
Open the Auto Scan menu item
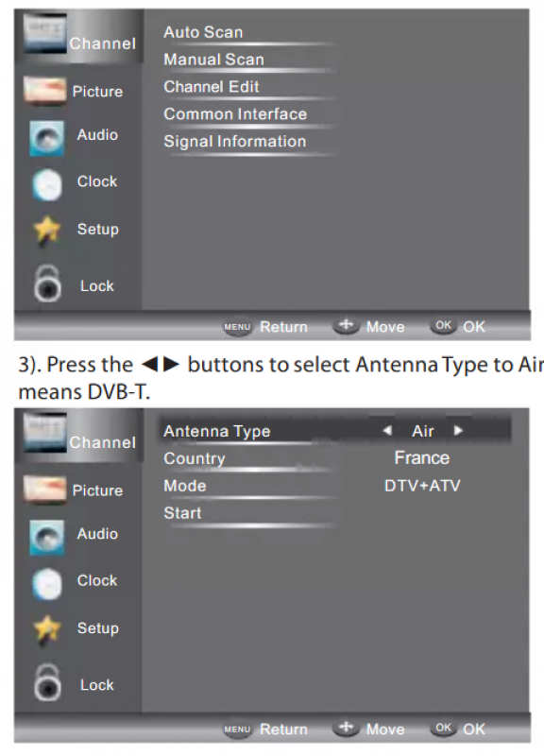point(203,32)
